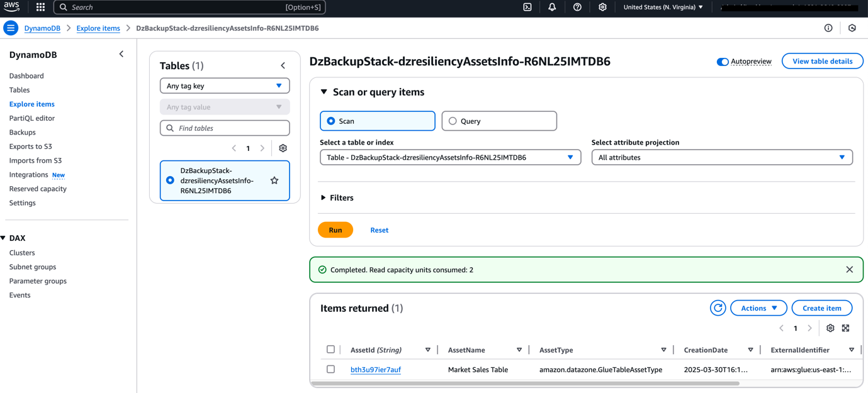Open the AWS help panel question mark
The image size is (868, 393).
coord(577,8)
